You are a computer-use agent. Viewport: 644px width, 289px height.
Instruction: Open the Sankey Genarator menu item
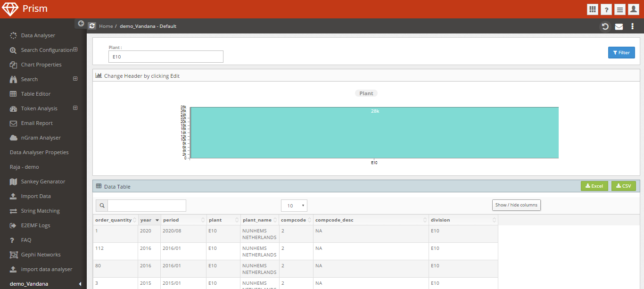pyautogui.click(x=43, y=182)
